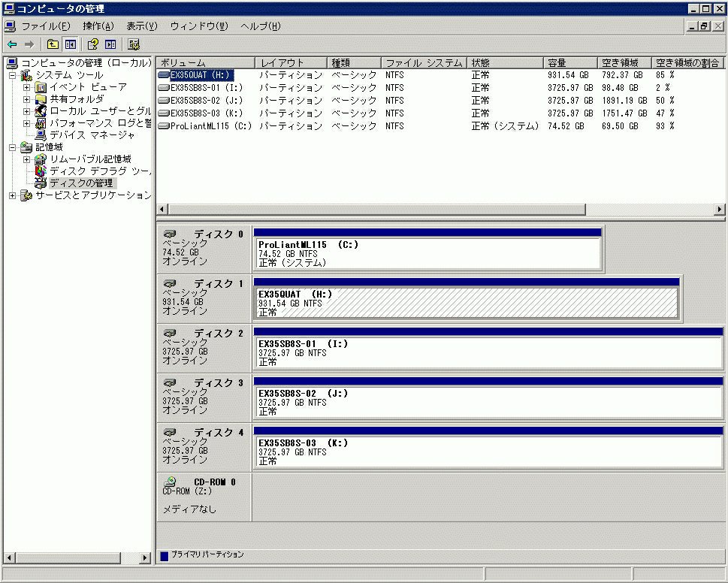Open the 操作(A) menu
This screenshot has width=728, height=583.
98,26
